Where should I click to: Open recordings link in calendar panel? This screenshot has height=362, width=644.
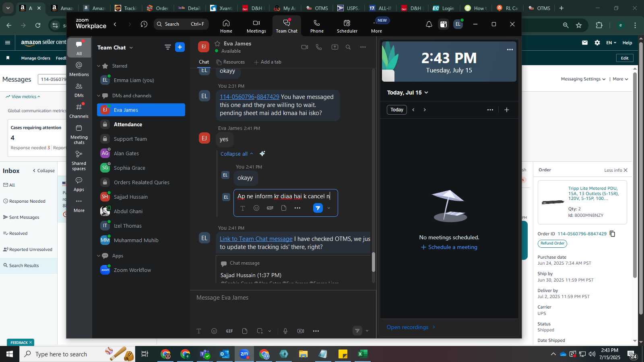(x=411, y=327)
